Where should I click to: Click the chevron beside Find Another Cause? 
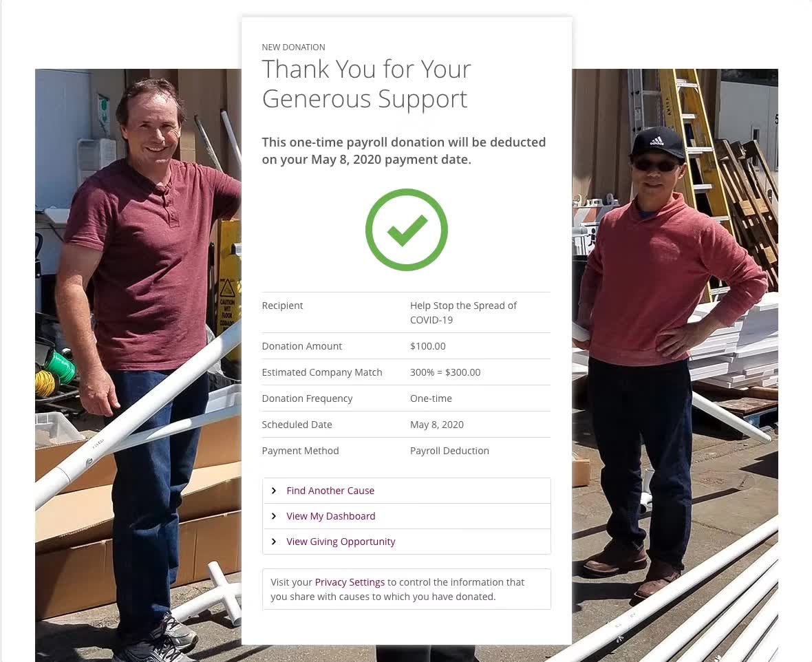point(274,491)
